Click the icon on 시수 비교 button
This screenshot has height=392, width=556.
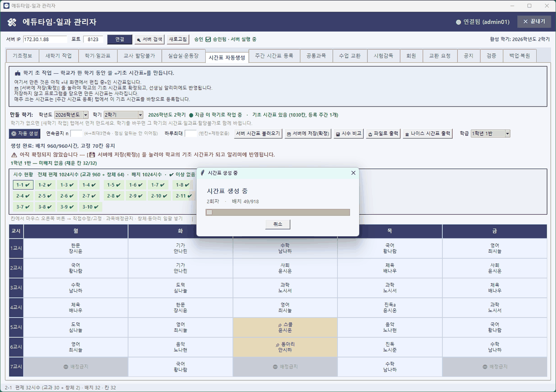tap(338, 134)
